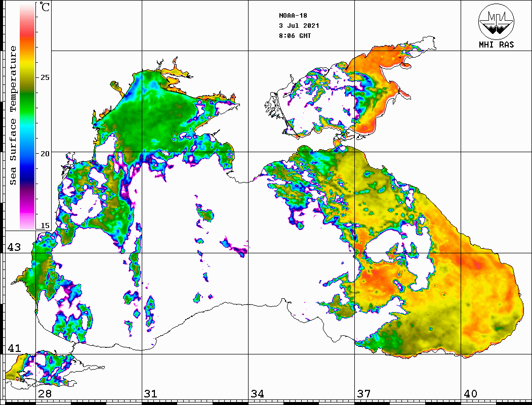This screenshot has width=532, height=405.
Task: Click longitude label 40
Action: click(x=470, y=394)
